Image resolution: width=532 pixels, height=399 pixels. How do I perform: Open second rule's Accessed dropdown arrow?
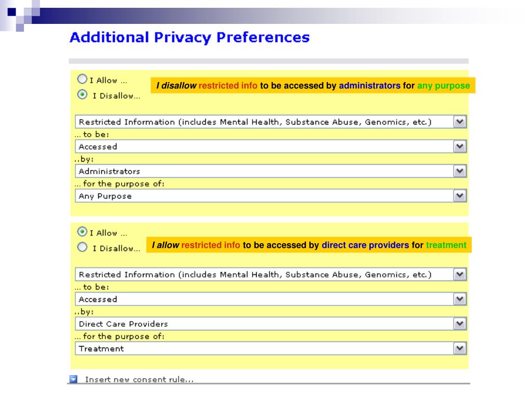click(460, 299)
